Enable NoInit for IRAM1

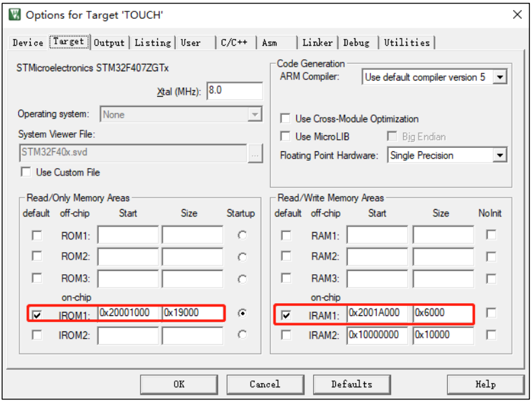(491, 313)
